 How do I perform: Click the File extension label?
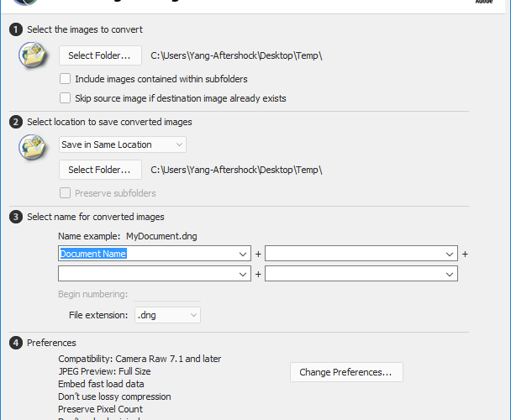click(98, 315)
